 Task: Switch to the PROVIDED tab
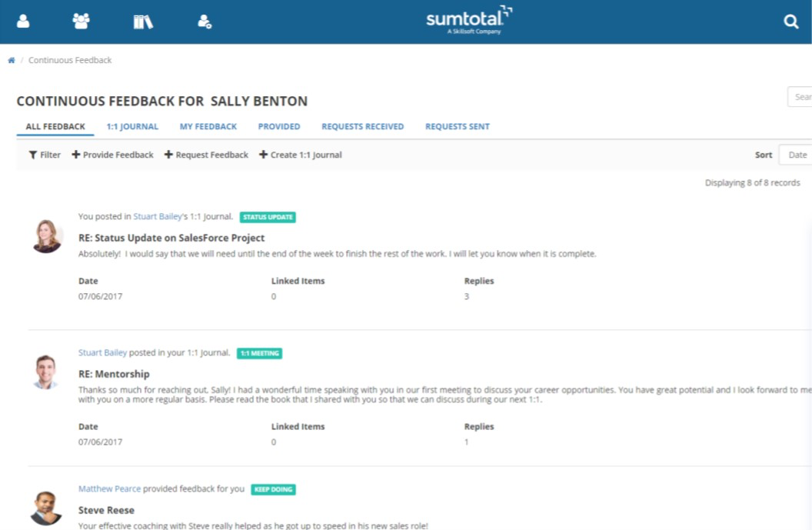(x=279, y=126)
